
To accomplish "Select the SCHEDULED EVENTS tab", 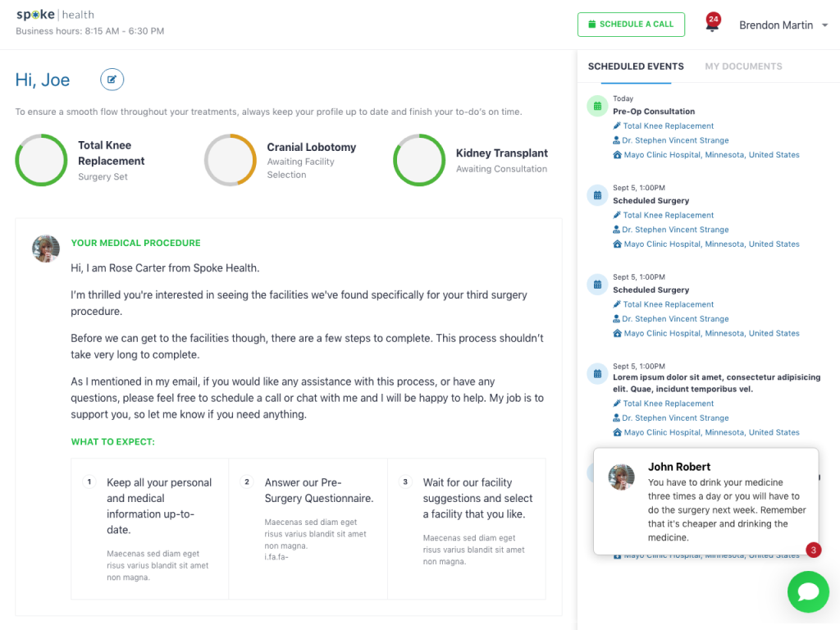I will tap(634, 66).
